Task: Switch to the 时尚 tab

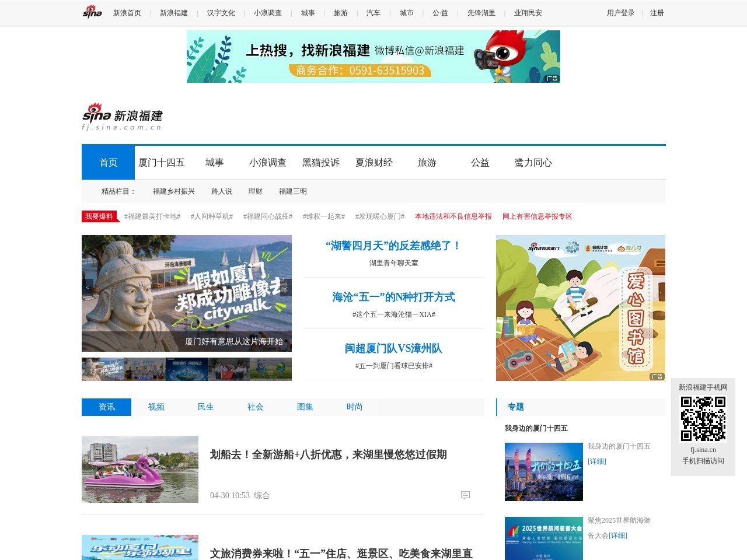Action: coord(355,407)
